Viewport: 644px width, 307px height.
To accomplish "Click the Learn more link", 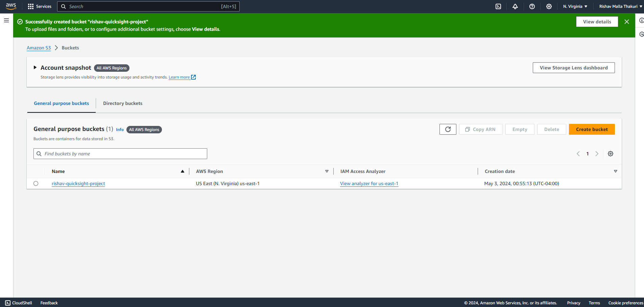I will coord(179,77).
